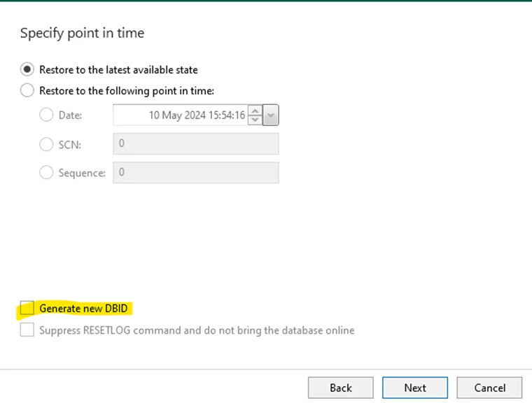
Task: Choose the Sequence radio option
Action: point(46,172)
